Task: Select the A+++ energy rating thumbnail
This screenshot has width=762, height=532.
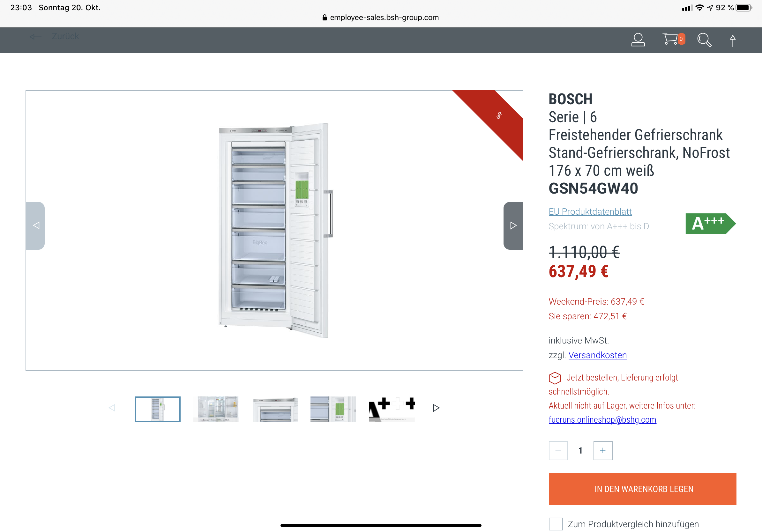Action: click(x=392, y=409)
